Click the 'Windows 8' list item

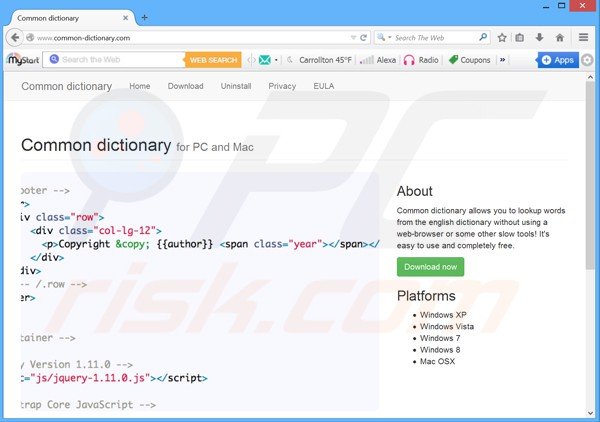(x=440, y=350)
